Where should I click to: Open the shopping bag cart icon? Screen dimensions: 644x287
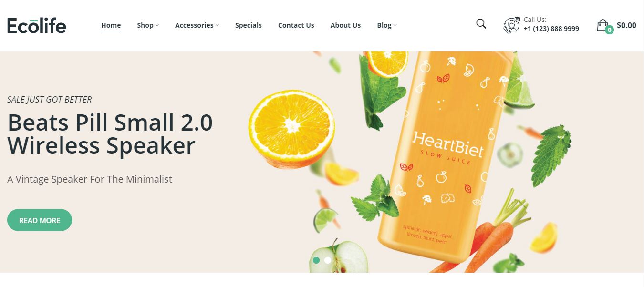[603, 25]
